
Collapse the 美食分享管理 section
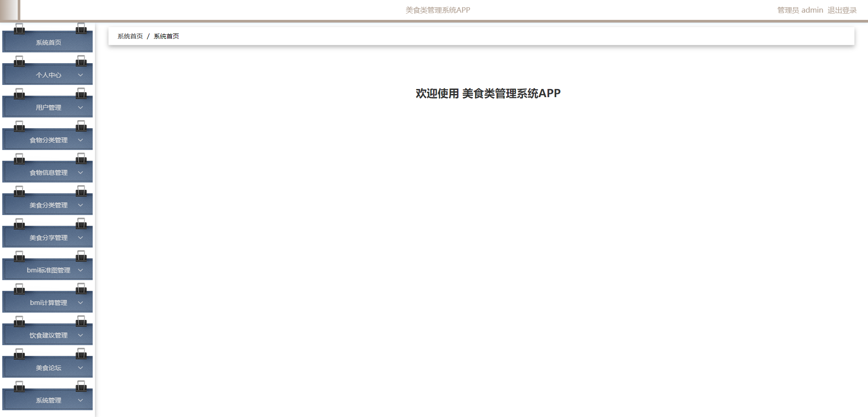80,238
